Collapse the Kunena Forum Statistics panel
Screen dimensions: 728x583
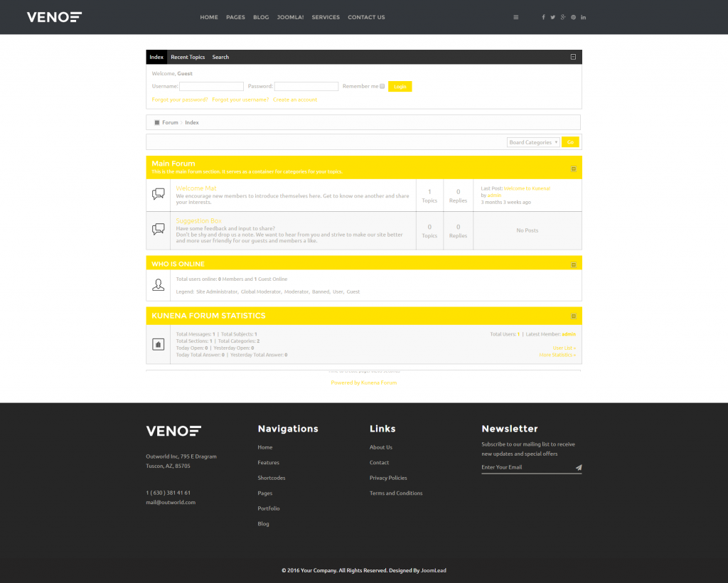coord(573,316)
